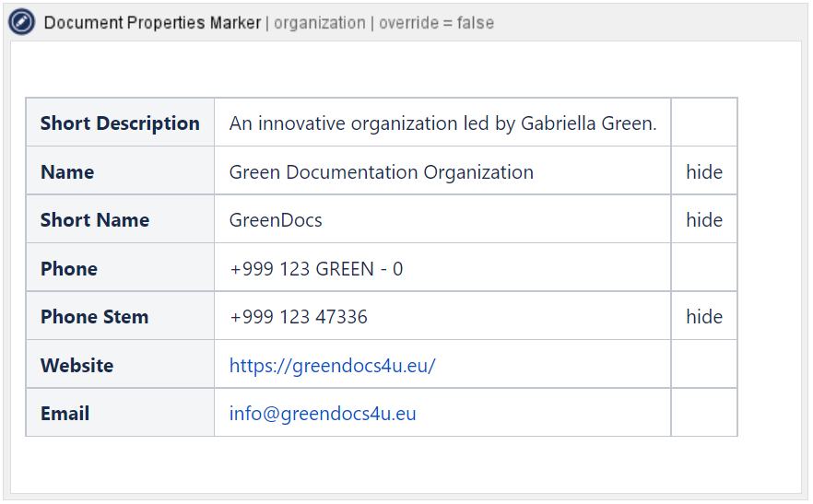
Task: Click the +999 123 47336 value cell
Action: [x=299, y=317]
